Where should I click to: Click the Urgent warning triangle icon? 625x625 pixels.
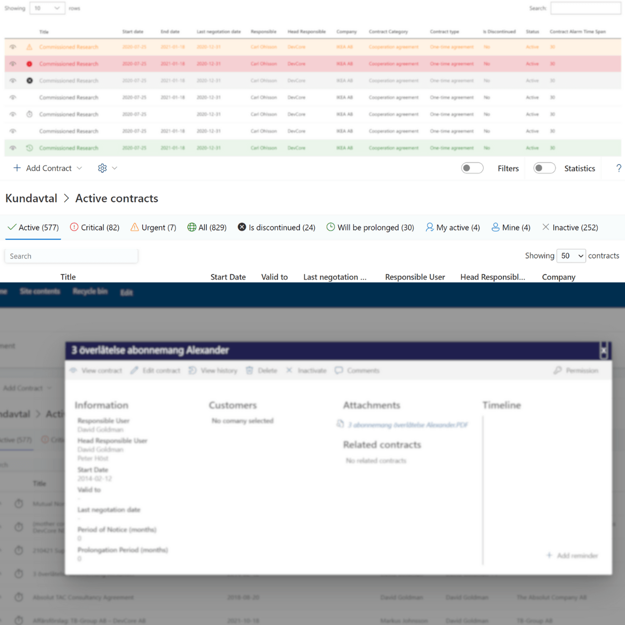(x=134, y=228)
